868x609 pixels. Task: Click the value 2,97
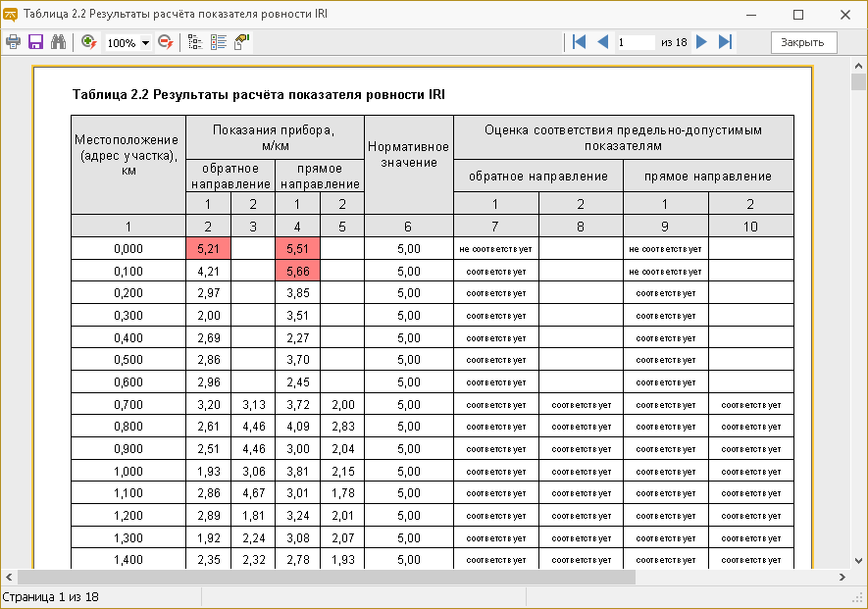(208, 293)
